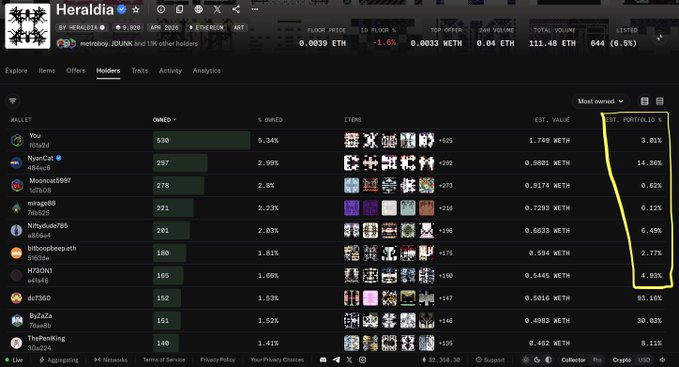Click the first item thumbnail in mirage88's row
This screenshot has height=367, width=679.
click(351, 208)
